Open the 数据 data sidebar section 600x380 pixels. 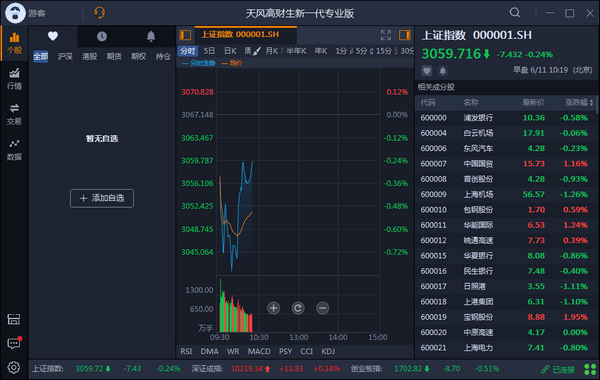coord(14,150)
